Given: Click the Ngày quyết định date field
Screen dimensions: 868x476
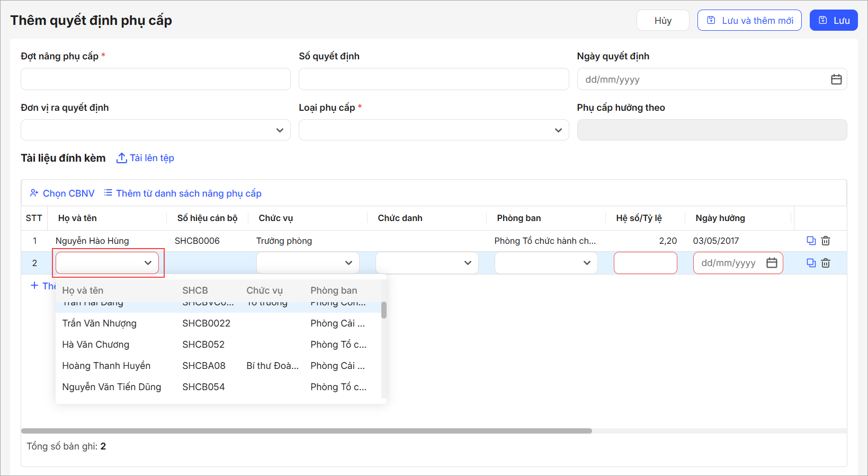Looking at the screenshot, I should 712,79.
